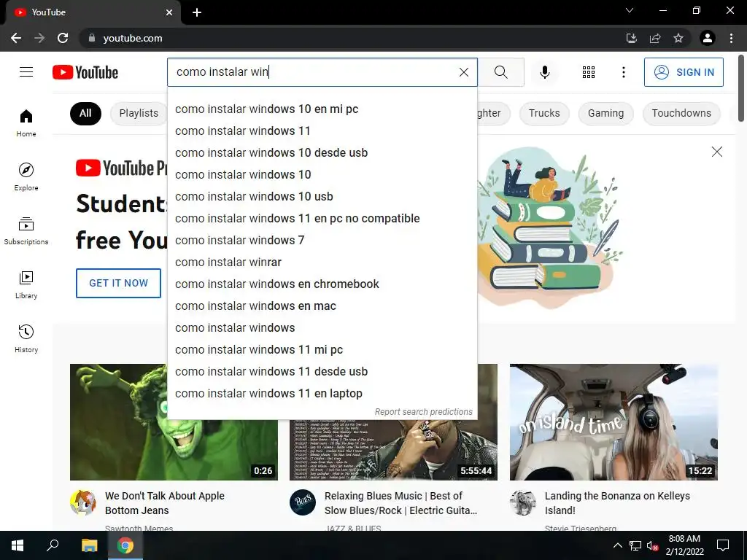Click 'Report search predictions' link

click(424, 412)
